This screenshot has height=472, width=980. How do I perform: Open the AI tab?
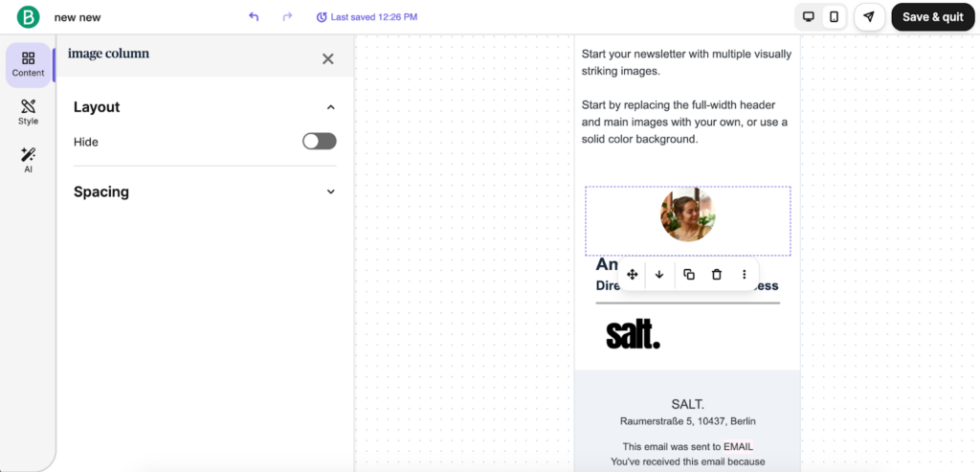28,161
